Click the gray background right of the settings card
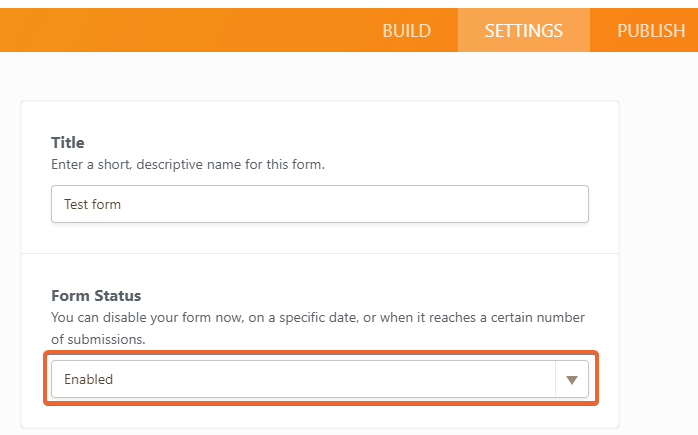The image size is (698, 435). (660, 250)
